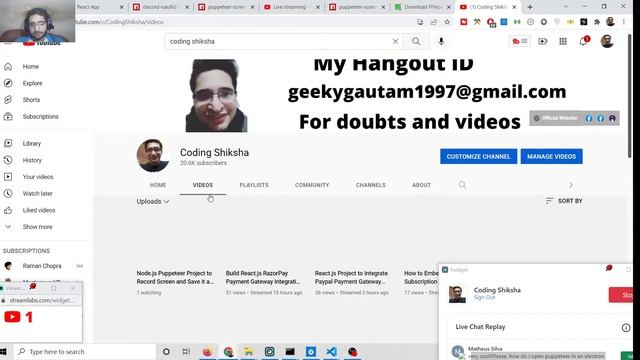Open React.js Project Paypal video title
This screenshot has width=640, height=360.
351,278
